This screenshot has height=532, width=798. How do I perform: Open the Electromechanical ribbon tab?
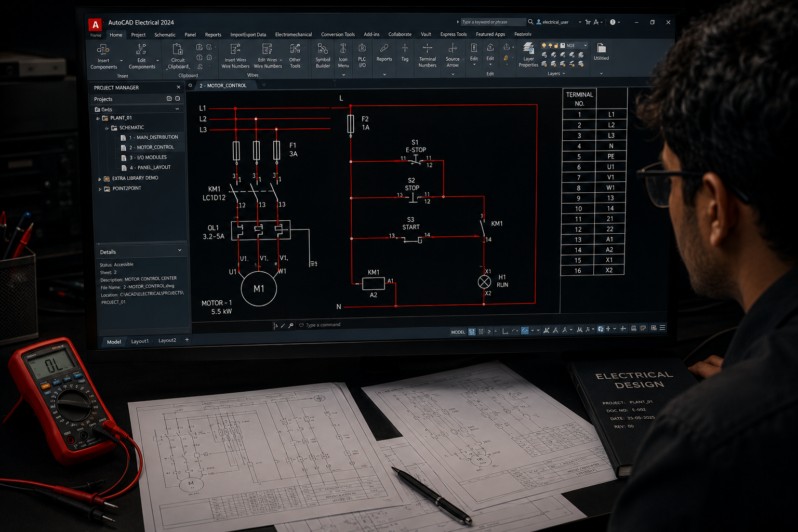294,35
